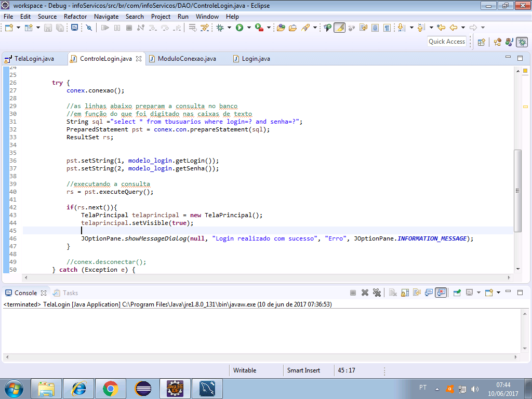532x399 pixels.
Task: Expand the New file dropdown arrow
Action: [18, 28]
